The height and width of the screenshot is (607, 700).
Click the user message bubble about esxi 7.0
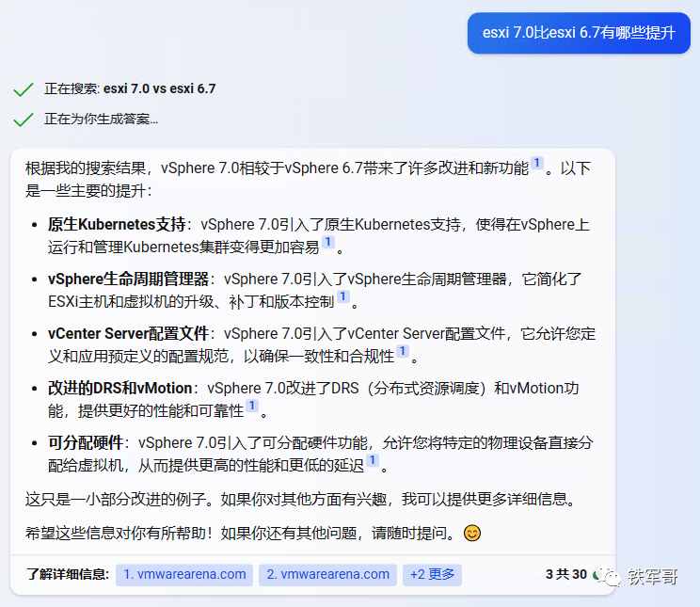click(579, 33)
